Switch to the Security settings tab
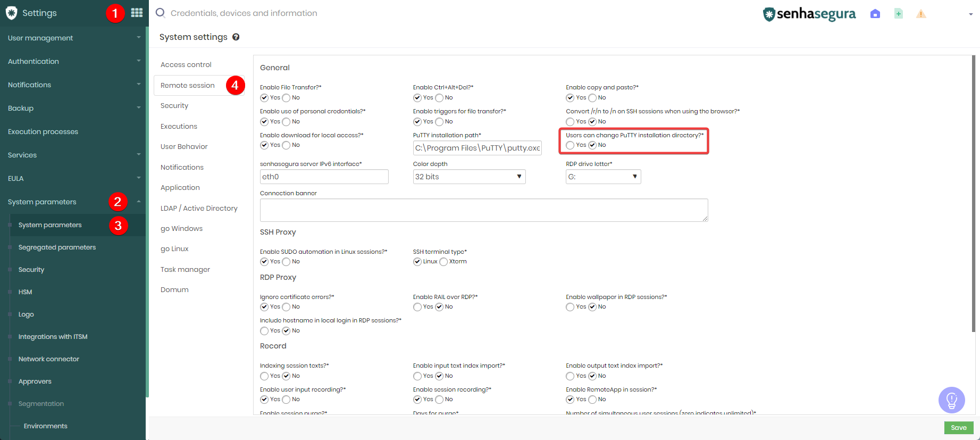This screenshot has height=440, width=980. (174, 106)
